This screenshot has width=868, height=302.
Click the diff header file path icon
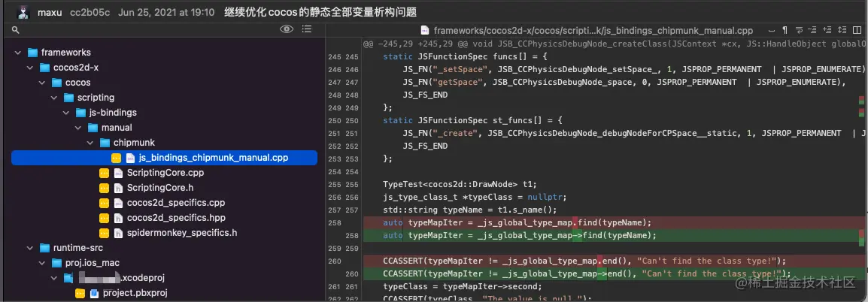click(x=424, y=30)
